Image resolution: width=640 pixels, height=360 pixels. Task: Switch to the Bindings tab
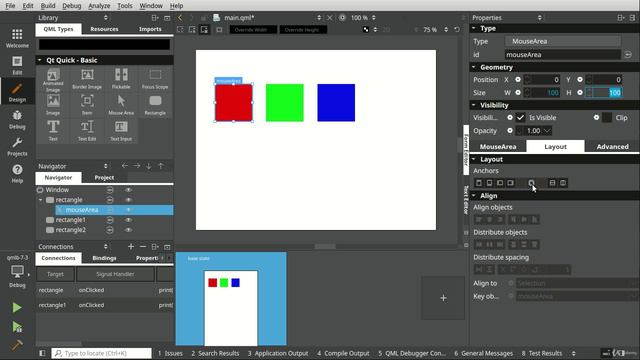point(104,258)
